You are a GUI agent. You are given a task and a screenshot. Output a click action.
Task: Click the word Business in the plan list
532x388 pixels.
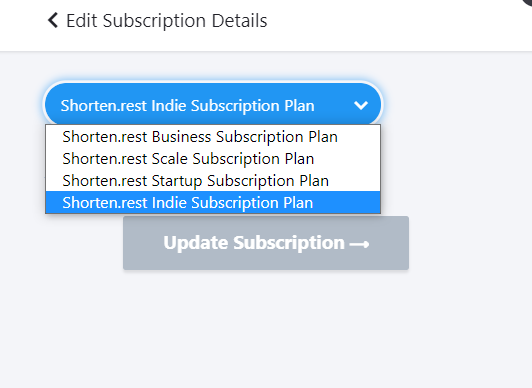tap(182, 137)
